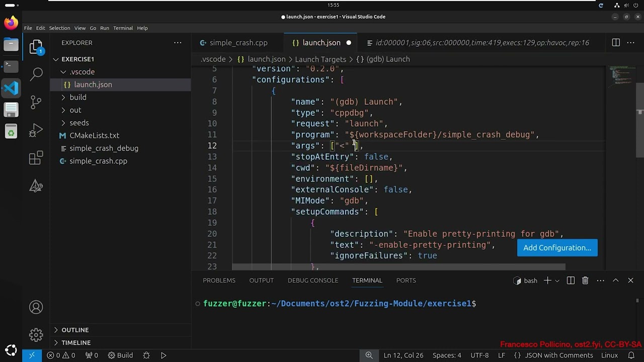Change end of line sequence via LF
Image resolution: width=644 pixels, height=362 pixels.
coord(502,355)
